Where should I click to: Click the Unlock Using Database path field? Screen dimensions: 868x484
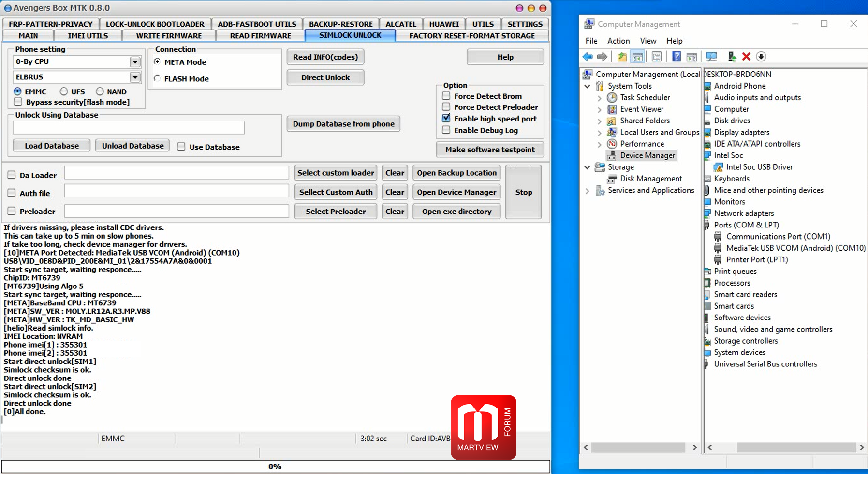coord(129,127)
